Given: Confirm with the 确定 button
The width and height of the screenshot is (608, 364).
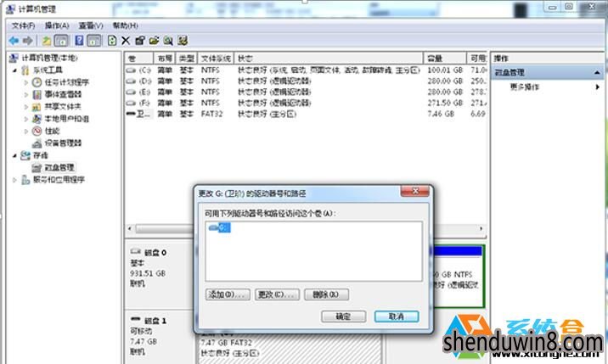Looking at the screenshot, I should pos(344,316).
